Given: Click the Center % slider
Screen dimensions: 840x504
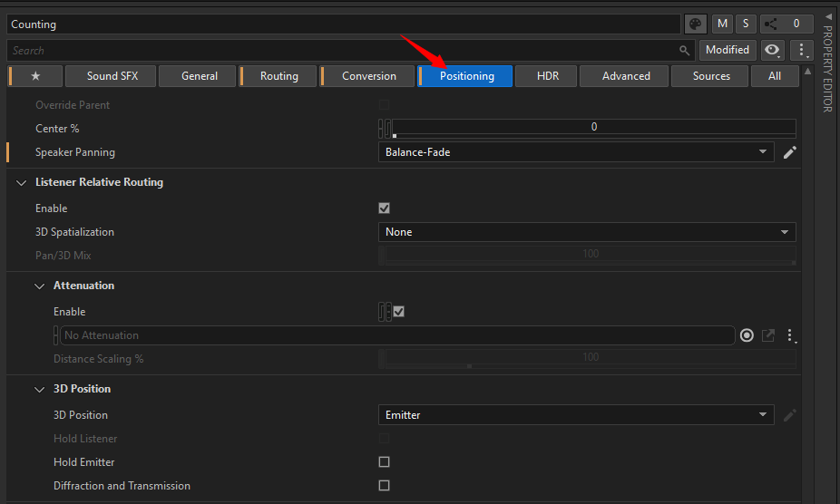Looking at the screenshot, I should pyautogui.click(x=593, y=128).
